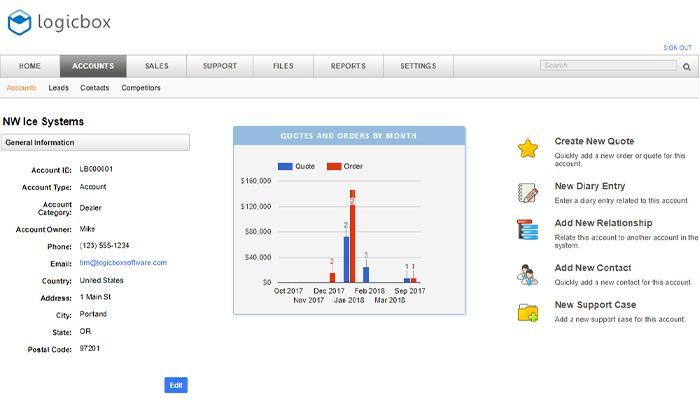This screenshot has height=400, width=700.
Task: Click the City value Portland
Action: point(93,314)
